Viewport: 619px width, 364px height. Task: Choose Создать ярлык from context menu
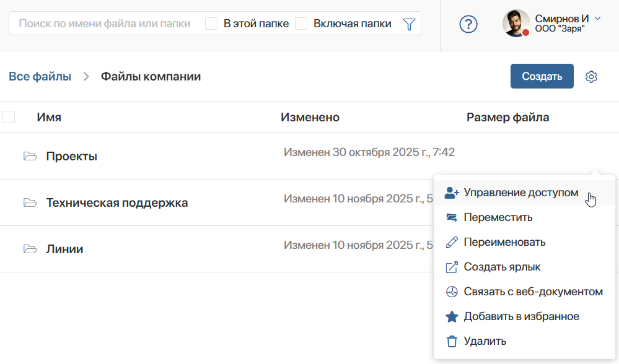(524, 267)
